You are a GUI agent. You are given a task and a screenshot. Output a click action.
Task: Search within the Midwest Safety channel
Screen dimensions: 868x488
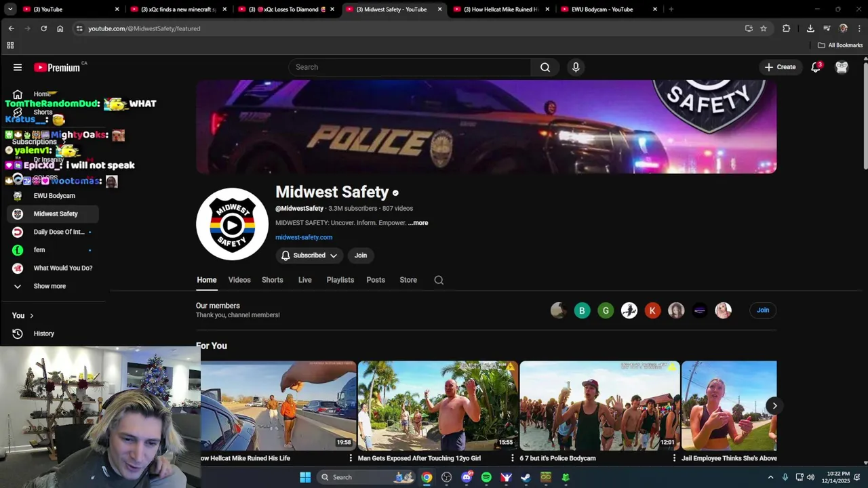click(x=439, y=280)
